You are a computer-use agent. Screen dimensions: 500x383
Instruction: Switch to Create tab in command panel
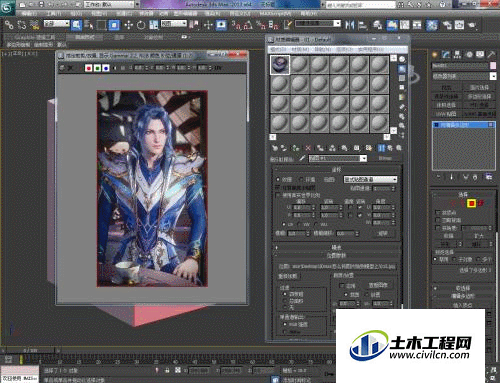click(x=435, y=54)
